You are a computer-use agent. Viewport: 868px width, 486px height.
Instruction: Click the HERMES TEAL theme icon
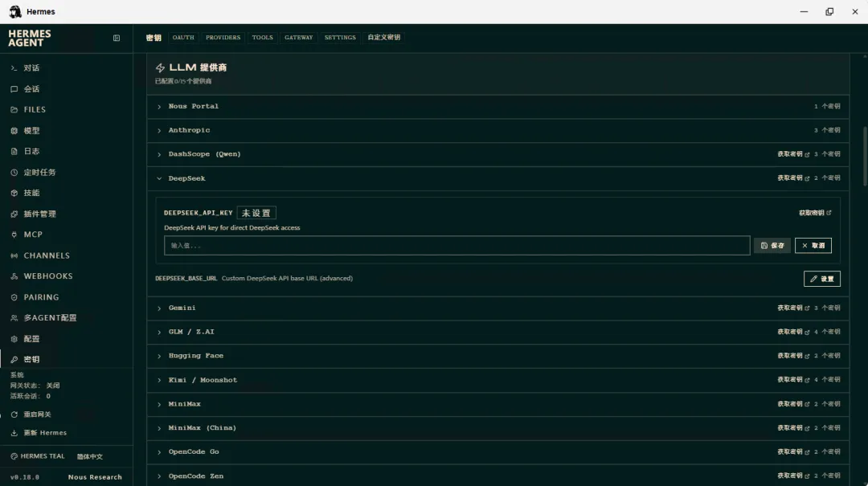(x=14, y=456)
